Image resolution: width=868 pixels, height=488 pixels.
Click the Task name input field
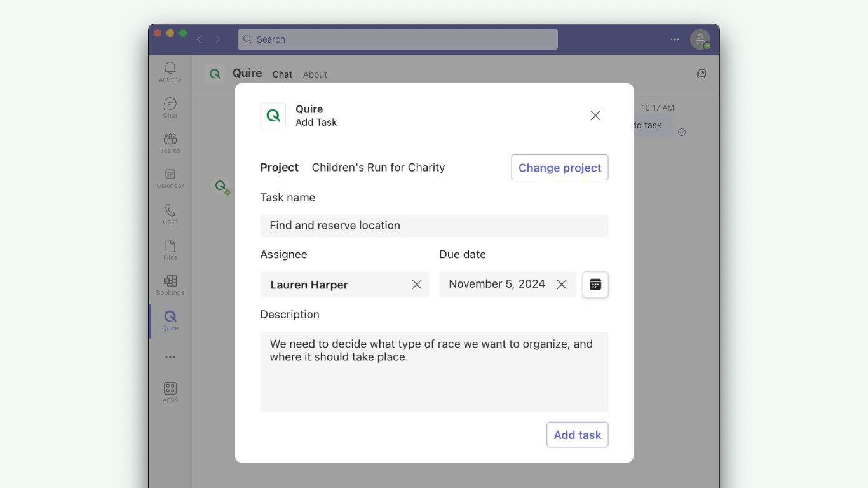[x=434, y=226]
